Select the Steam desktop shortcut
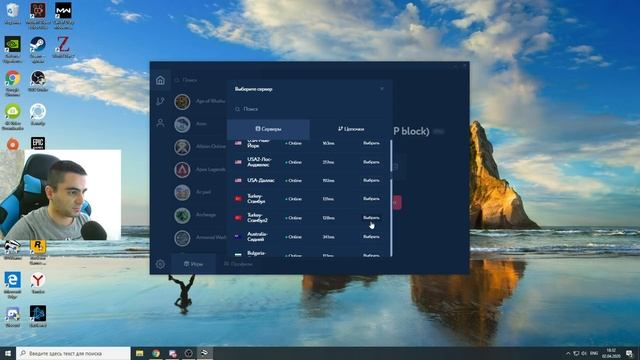This screenshot has height=360, width=640. (x=38, y=49)
